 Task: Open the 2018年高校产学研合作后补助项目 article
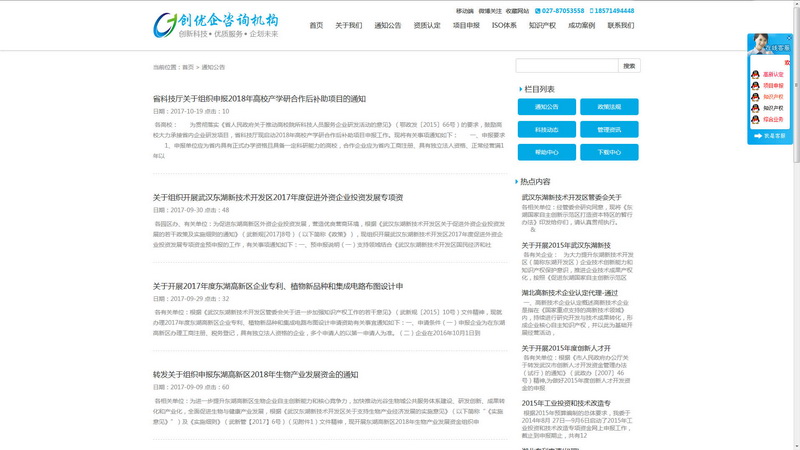click(259, 99)
